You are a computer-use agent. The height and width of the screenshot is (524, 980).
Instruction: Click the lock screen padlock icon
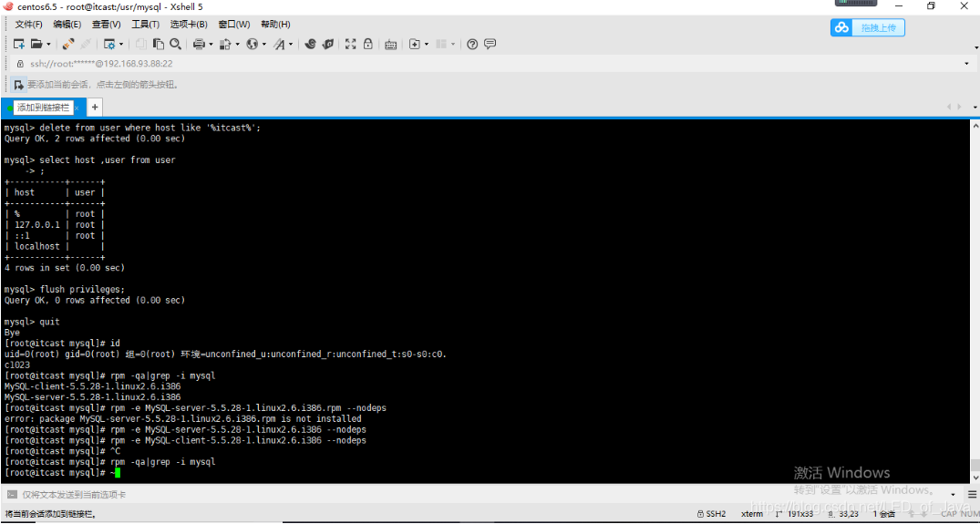click(368, 44)
